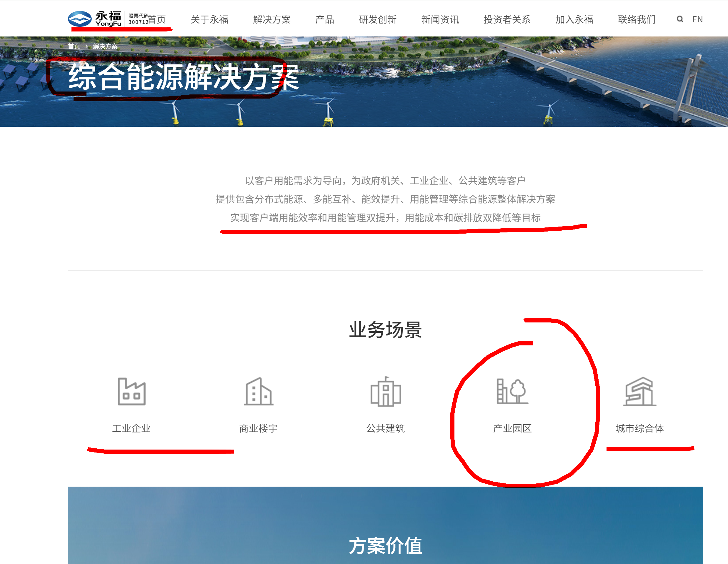Image resolution: width=728 pixels, height=564 pixels.
Task: Click the line starting 以客户用能需求为导向
Action: (x=385, y=180)
